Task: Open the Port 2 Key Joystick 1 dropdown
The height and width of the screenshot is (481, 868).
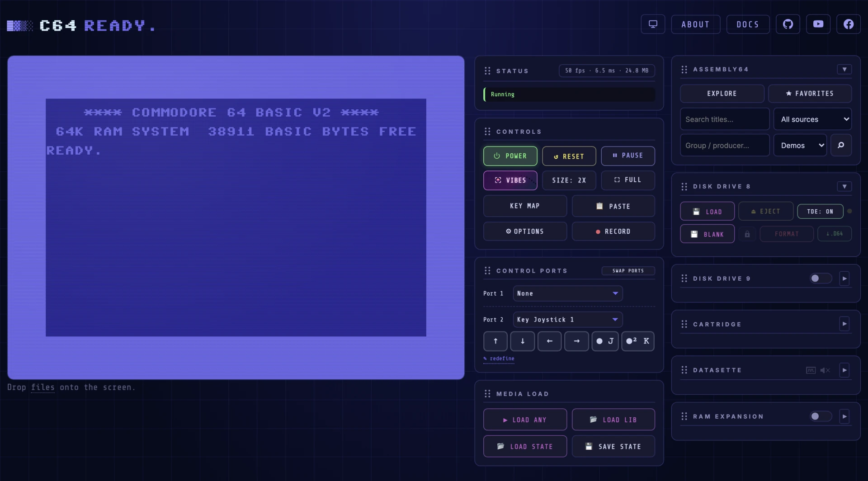Action: point(568,320)
